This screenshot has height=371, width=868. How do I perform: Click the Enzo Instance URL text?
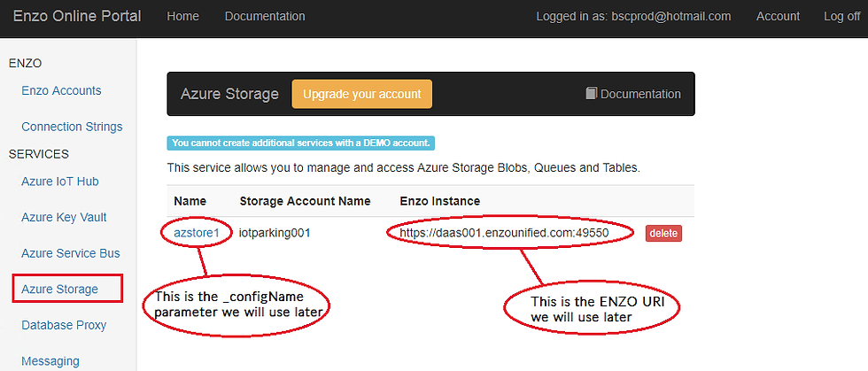[504, 233]
